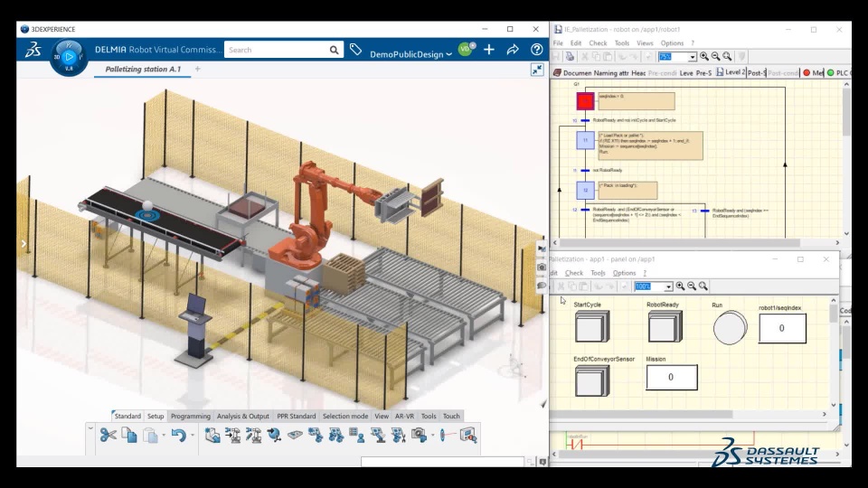Click the red Me indicator in robot window
Viewport: 868px width, 488px height.
coord(807,72)
